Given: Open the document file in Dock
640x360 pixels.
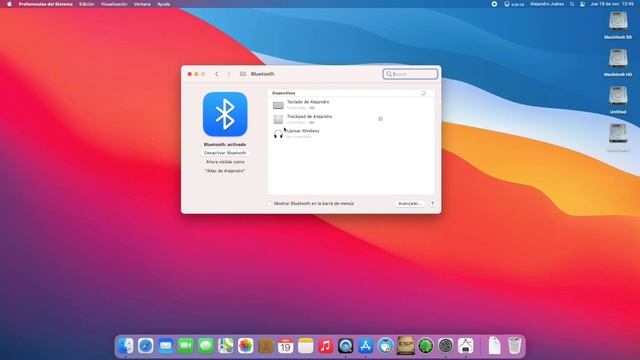Looking at the screenshot, I should (x=494, y=345).
